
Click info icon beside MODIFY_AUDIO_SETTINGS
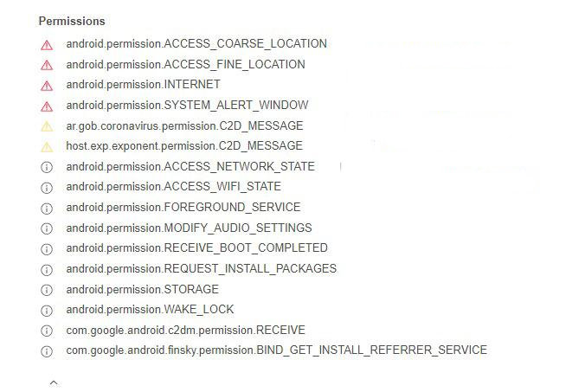tap(47, 228)
